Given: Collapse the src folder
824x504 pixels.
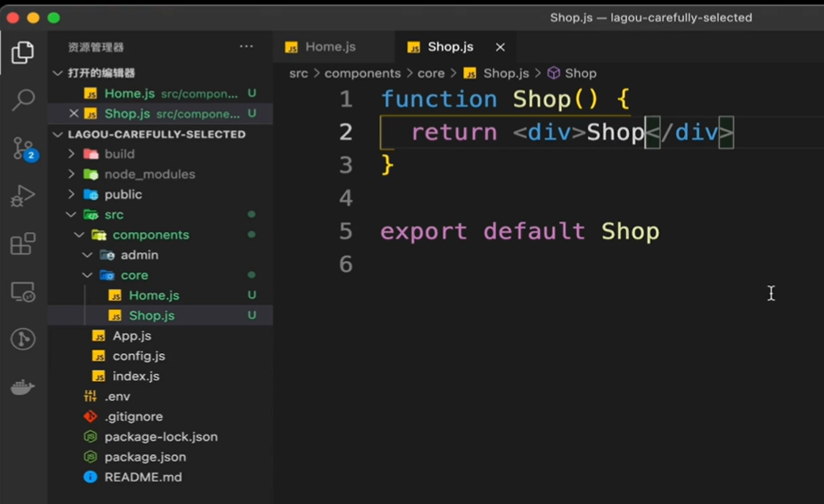Looking at the screenshot, I should 70,214.
